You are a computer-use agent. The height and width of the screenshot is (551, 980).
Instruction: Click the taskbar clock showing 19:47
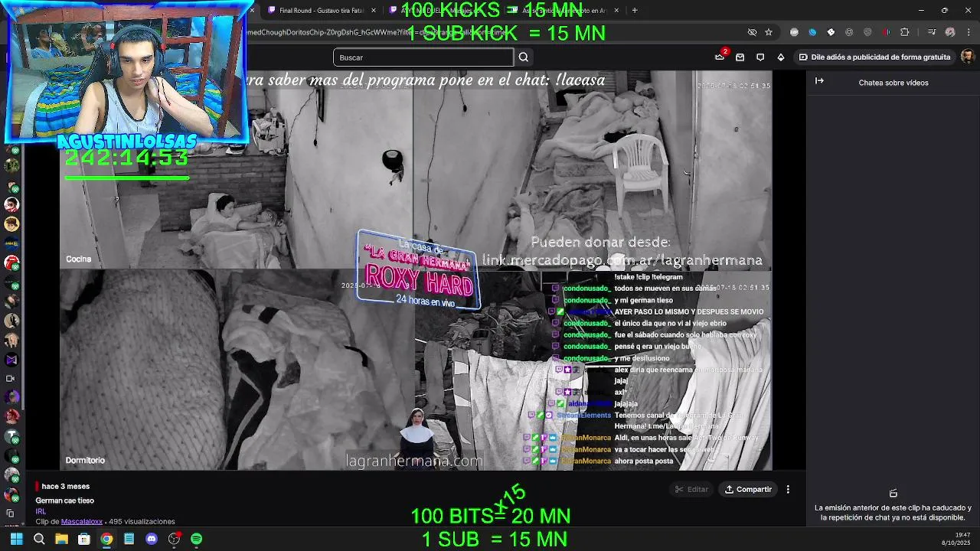click(x=955, y=539)
